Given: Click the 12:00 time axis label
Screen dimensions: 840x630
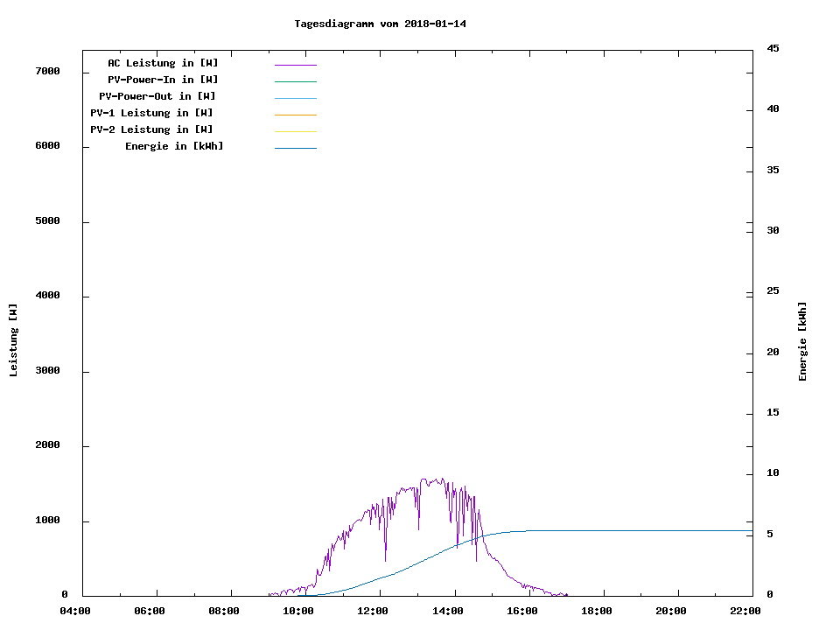Looking at the screenshot, I should tap(373, 611).
